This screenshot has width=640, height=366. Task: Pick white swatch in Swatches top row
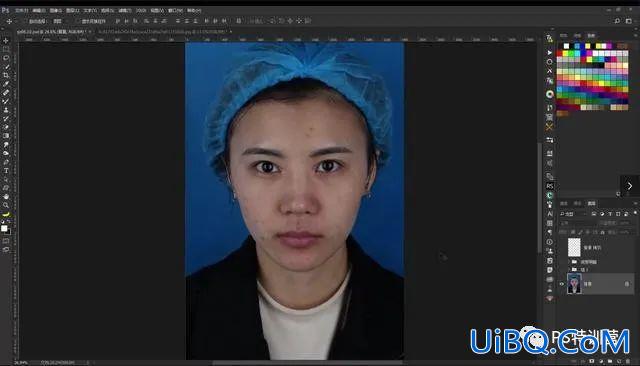tap(567, 46)
